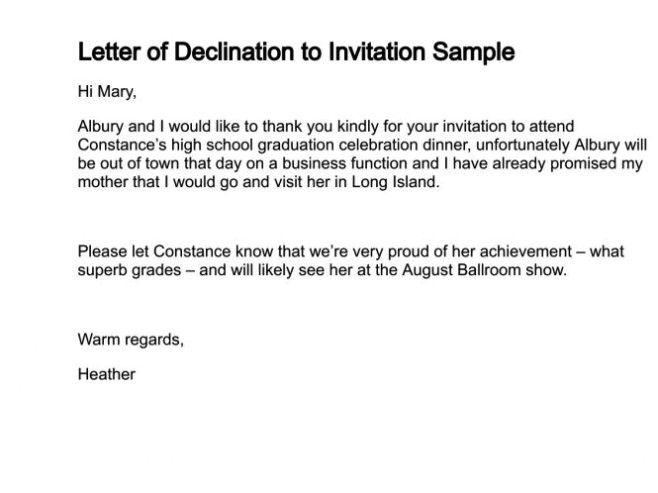Click the possessive name "Constance's"
This screenshot has width=658, height=493.
(118, 146)
